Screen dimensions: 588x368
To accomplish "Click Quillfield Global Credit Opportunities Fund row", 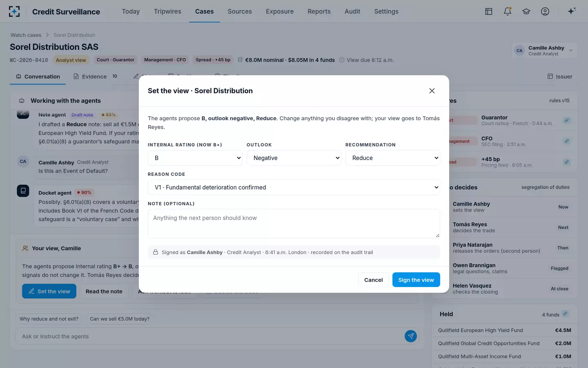I will click(505, 343).
